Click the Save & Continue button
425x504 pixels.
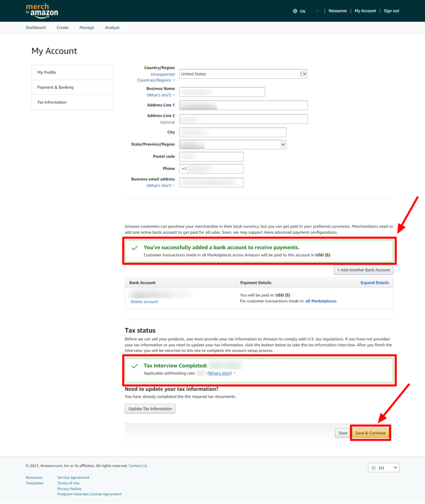click(x=370, y=433)
